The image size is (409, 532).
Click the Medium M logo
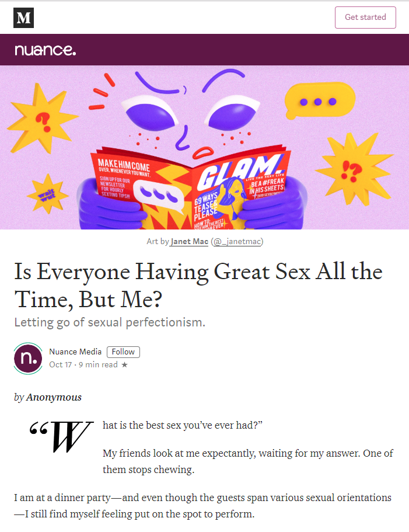23,18
